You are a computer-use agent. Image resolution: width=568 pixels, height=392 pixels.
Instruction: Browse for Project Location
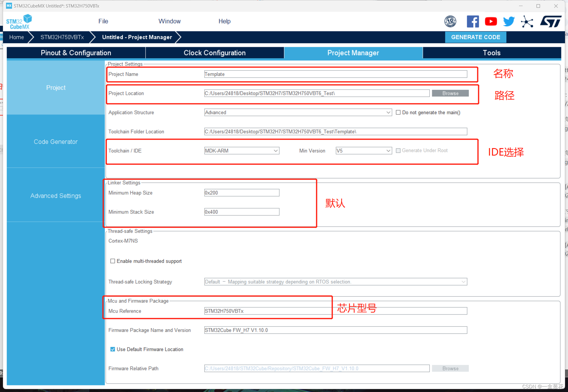click(450, 93)
